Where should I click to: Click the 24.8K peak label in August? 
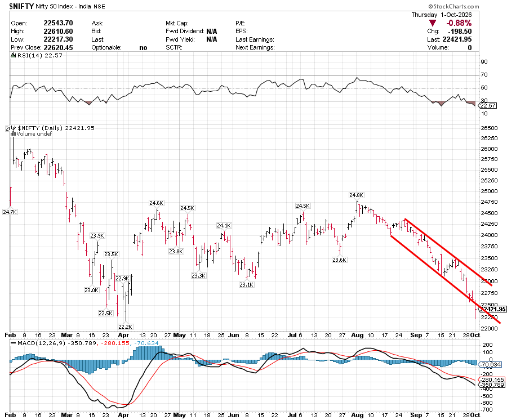357,195
